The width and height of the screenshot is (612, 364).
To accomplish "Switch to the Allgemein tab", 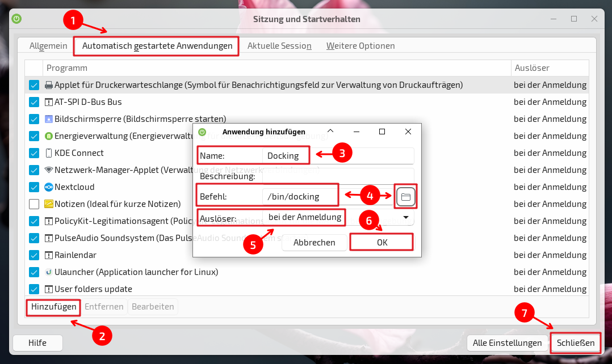I will tap(48, 46).
